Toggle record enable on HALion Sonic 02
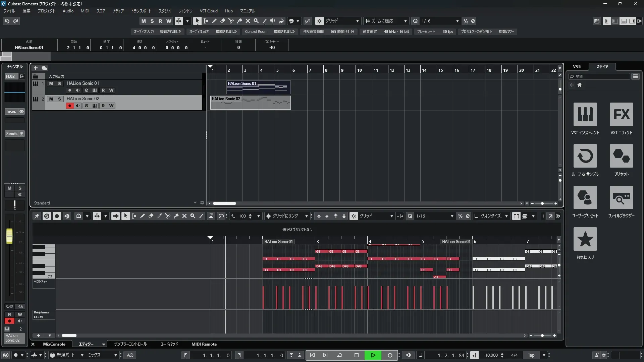 click(x=69, y=106)
